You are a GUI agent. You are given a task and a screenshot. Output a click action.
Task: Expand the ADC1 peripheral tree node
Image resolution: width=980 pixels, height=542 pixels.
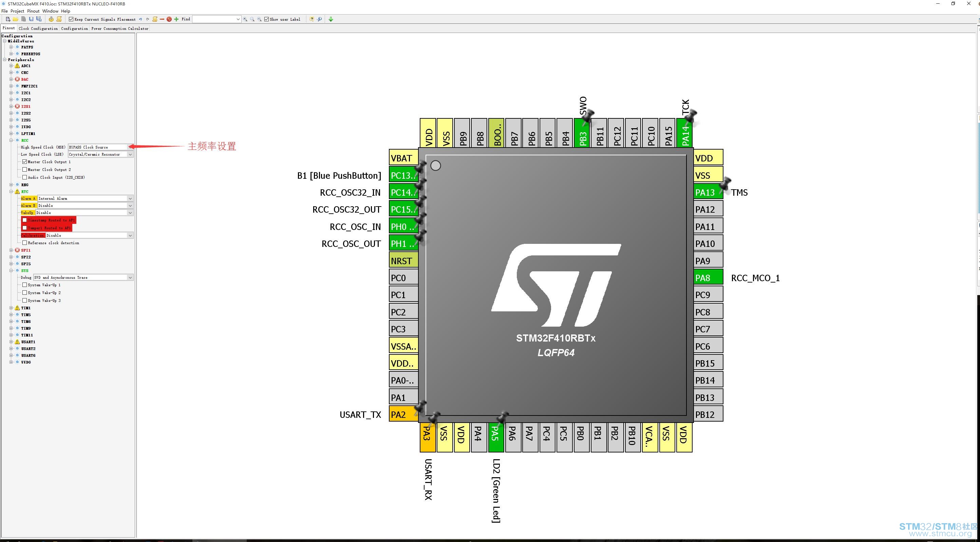(11, 66)
